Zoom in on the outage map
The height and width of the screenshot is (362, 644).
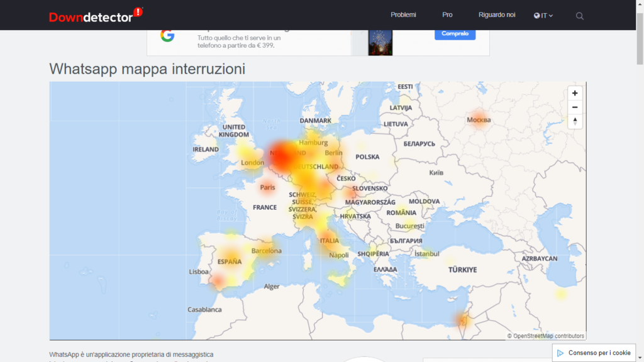point(575,93)
